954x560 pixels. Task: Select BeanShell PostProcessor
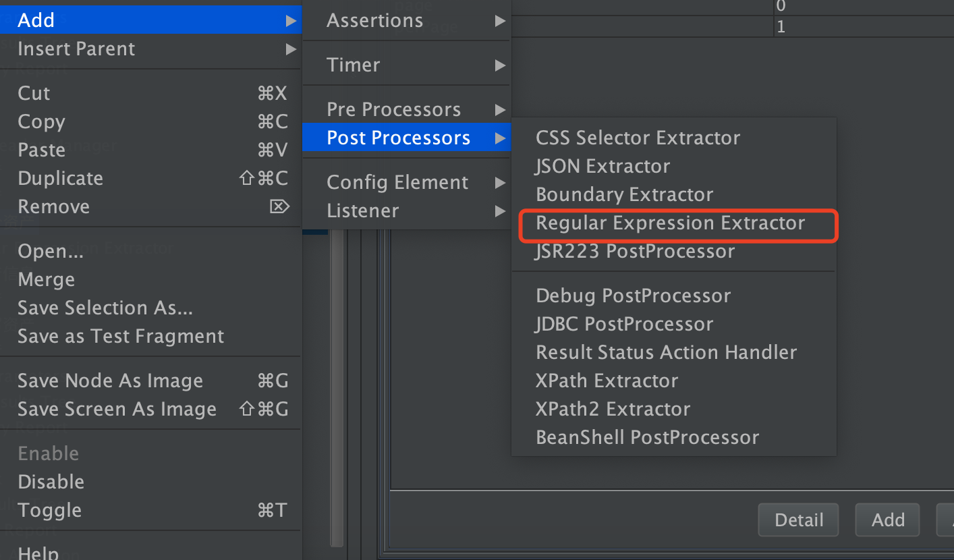[647, 438]
